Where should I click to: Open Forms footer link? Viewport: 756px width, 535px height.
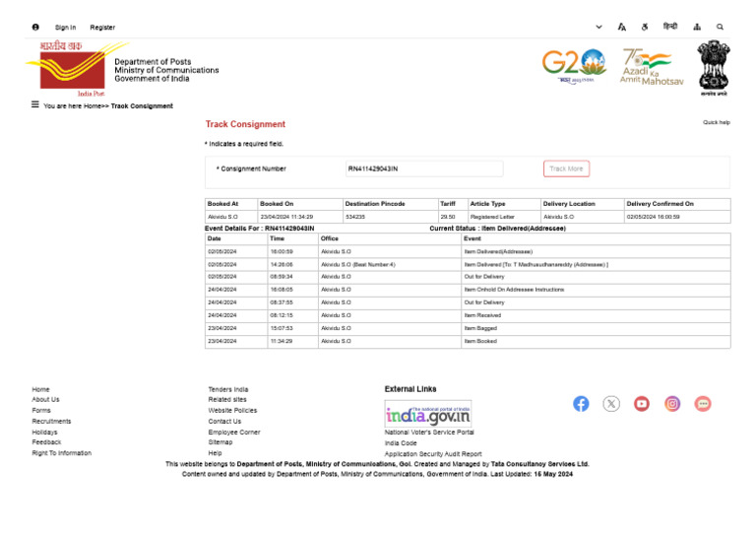[x=41, y=411]
